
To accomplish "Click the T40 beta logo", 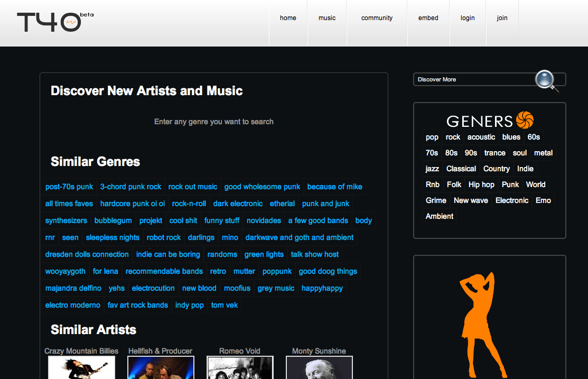I will click(x=55, y=22).
